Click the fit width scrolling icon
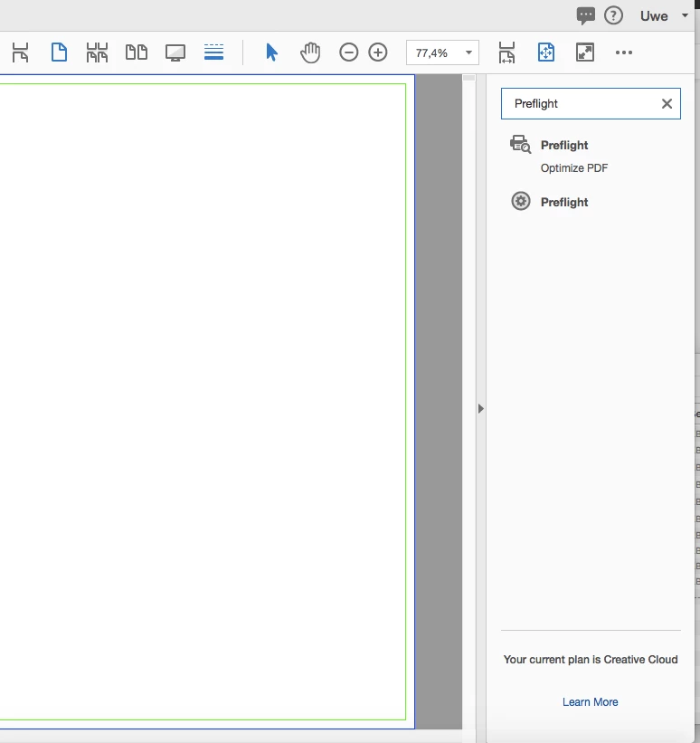700x743 pixels. 506,52
